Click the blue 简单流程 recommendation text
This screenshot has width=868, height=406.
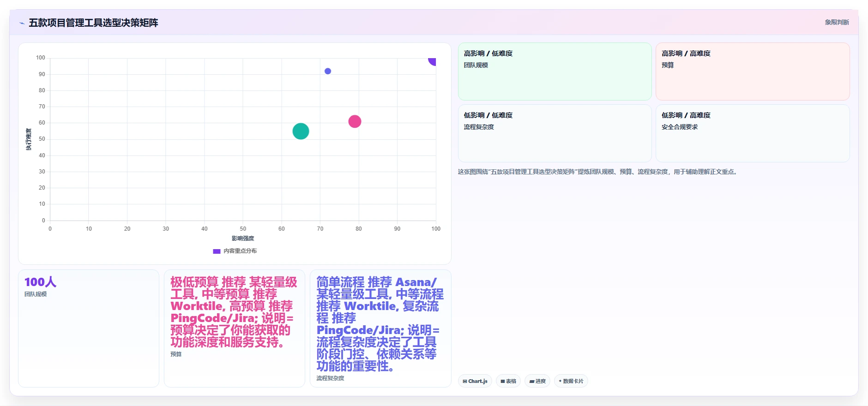pyautogui.click(x=380, y=324)
